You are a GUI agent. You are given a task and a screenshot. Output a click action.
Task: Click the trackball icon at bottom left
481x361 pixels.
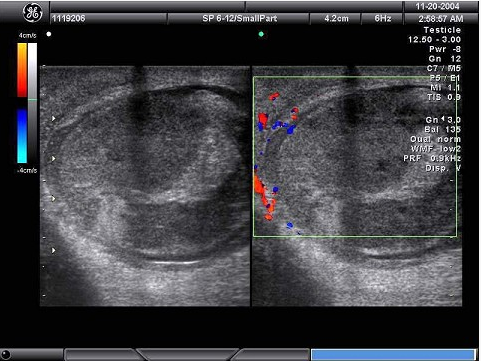click(x=6, y=355)
